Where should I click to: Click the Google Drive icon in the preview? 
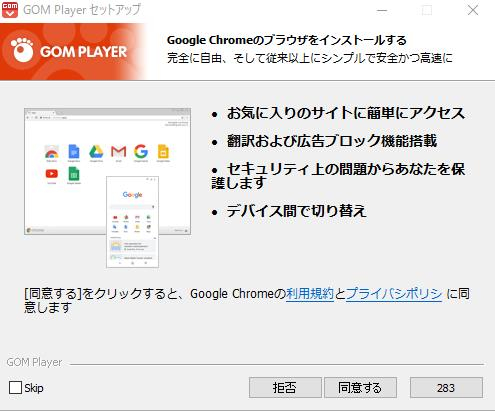(96, 152)
